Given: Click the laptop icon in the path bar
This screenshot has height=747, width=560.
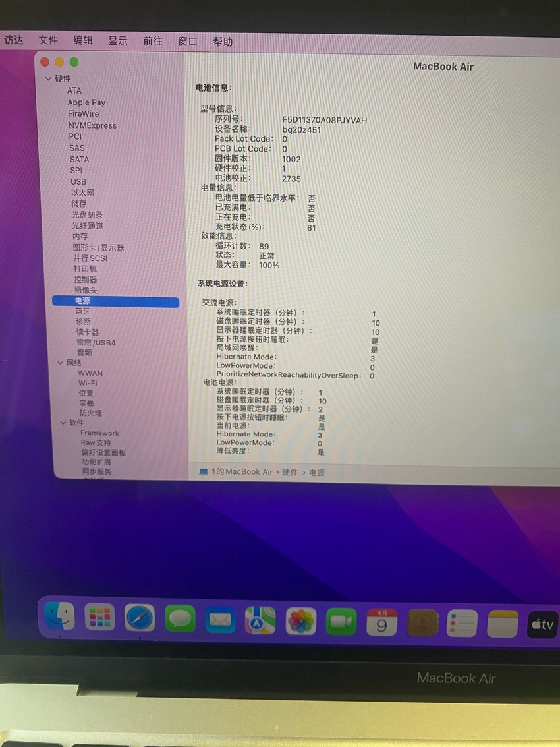Looking at the screenshot, I should (204, 471).
